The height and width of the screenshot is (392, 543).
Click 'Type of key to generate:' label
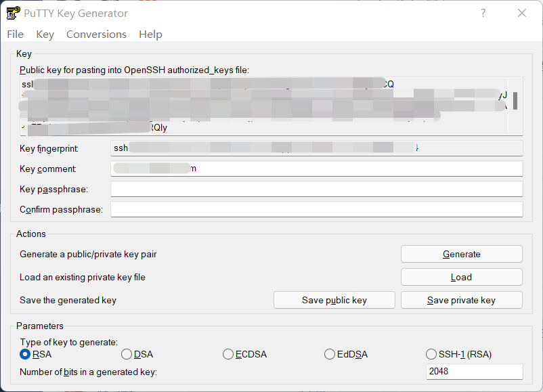pyautogui.click(x=68, y=342)
